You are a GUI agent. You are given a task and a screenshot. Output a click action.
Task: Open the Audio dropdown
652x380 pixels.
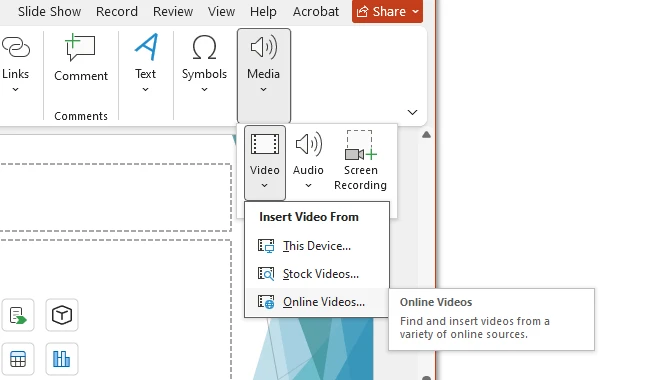tap(308, 161)
